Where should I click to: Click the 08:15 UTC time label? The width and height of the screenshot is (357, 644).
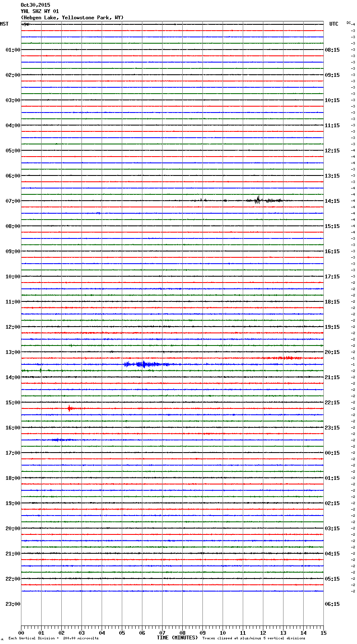pyautogui.click(x=332, y=50)
